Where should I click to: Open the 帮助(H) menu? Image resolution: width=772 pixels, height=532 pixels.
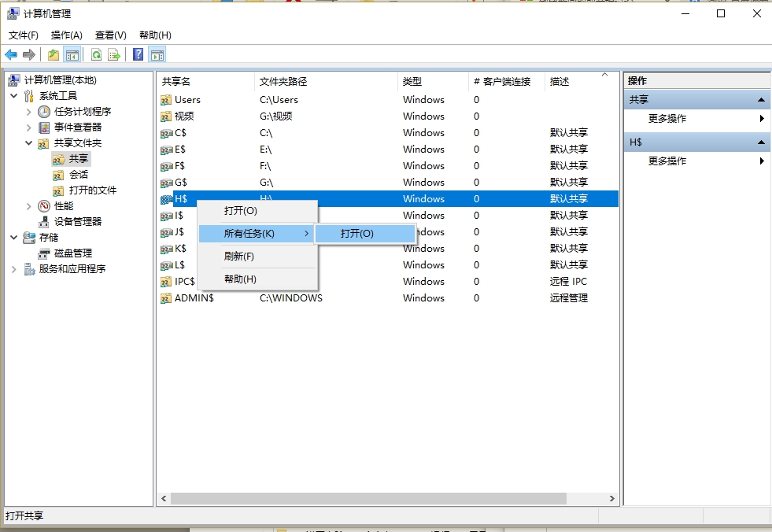pos(155,35)
